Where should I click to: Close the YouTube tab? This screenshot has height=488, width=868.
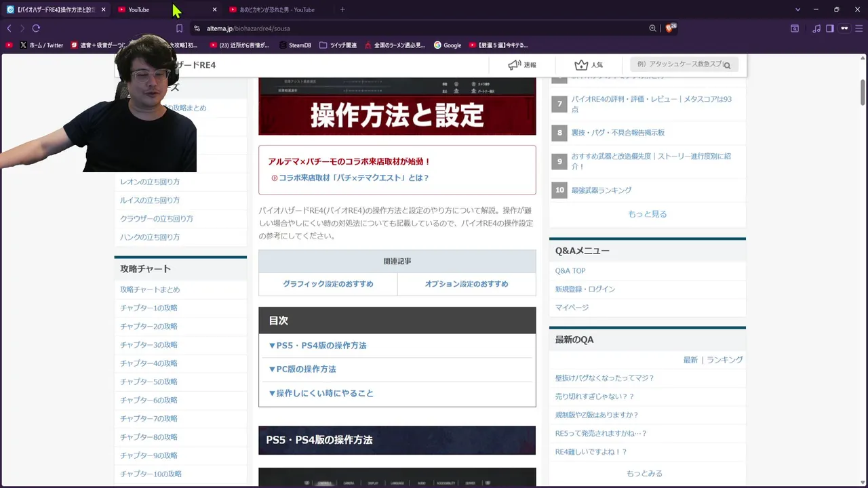pyautogui.click(x=214, y=9)
